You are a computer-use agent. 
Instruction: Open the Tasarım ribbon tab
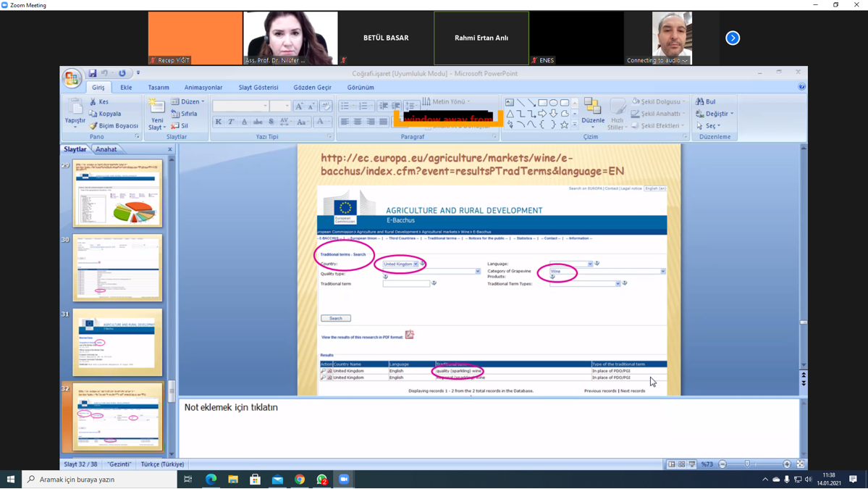[159, 88]
